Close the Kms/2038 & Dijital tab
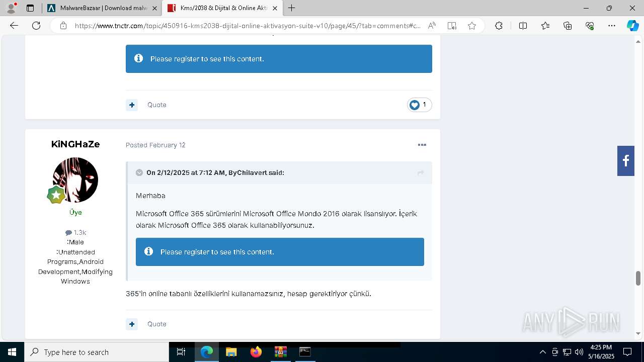 point(275,8)
